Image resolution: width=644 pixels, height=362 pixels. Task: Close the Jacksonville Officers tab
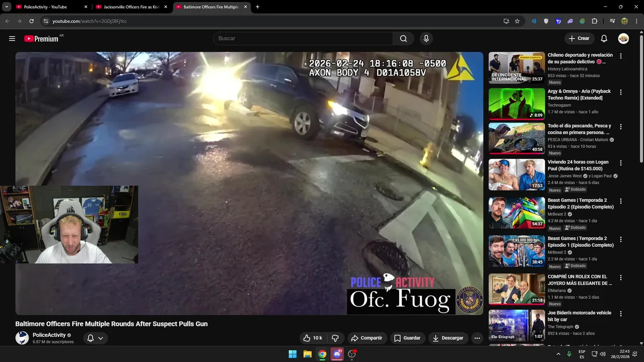point(166,7)
